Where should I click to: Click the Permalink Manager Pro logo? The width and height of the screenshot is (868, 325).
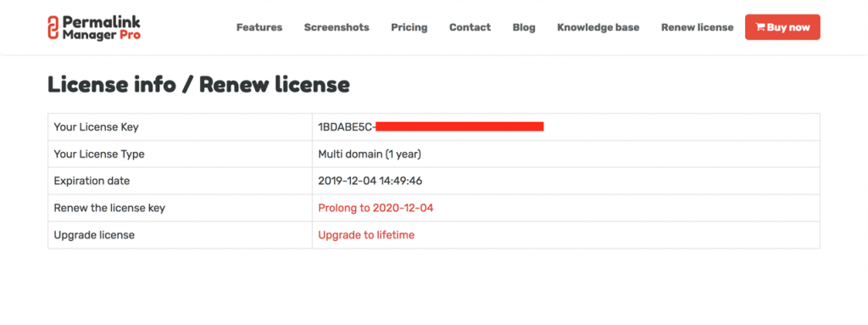coord(93,27)
